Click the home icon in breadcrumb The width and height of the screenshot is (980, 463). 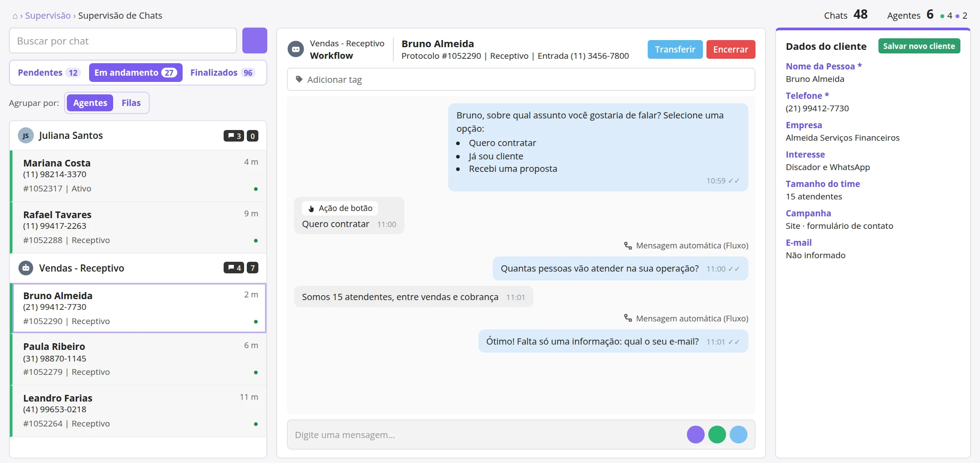(15, 16)
